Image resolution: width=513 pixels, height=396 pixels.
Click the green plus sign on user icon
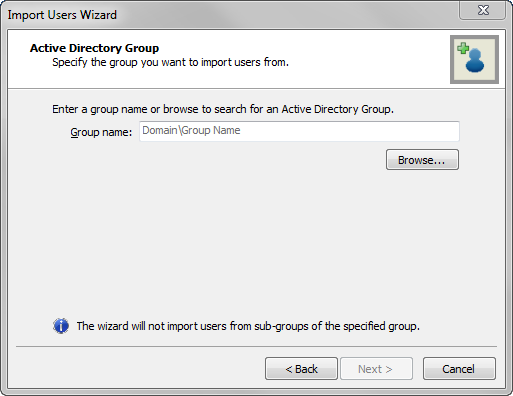[463, 48]
